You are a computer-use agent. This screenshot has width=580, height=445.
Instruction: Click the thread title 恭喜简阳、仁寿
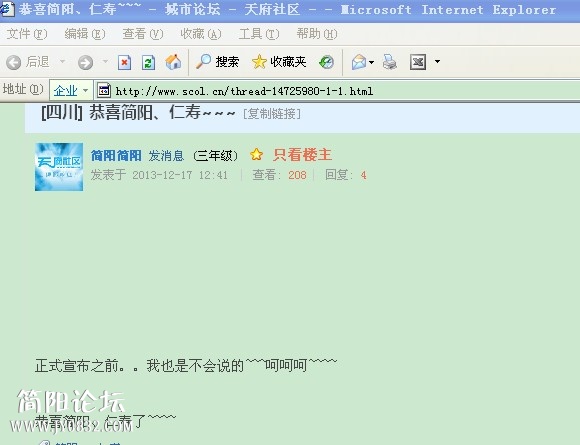pyautogui.click(x=162, y=112)
